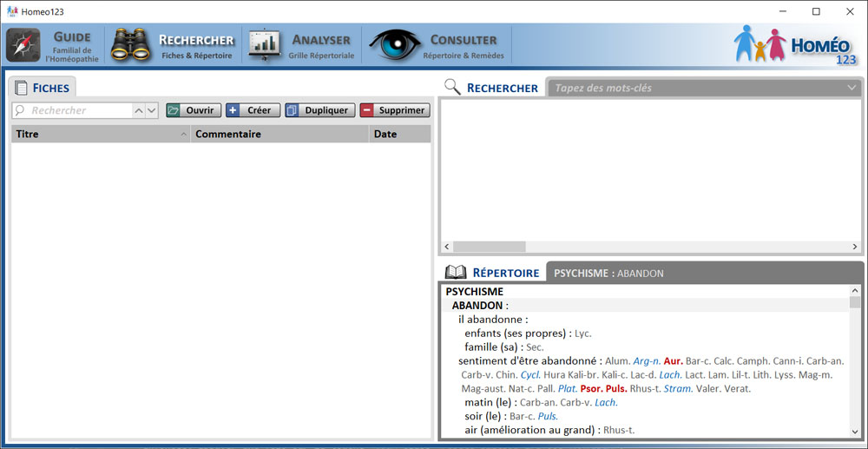Viewport: 868px width, 449px height.
Task: Click the remedy Rhus-t. under air rubric
Action: 619,431
